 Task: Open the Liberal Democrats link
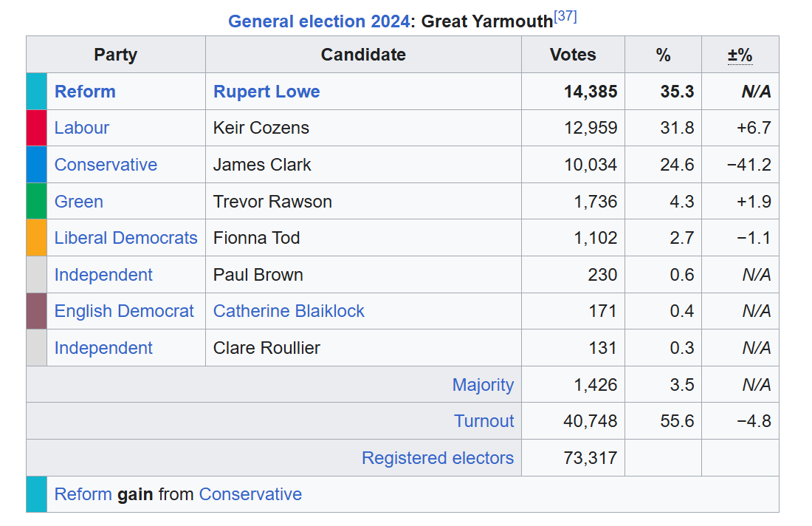pyautogui.click(x=125, y=238)
